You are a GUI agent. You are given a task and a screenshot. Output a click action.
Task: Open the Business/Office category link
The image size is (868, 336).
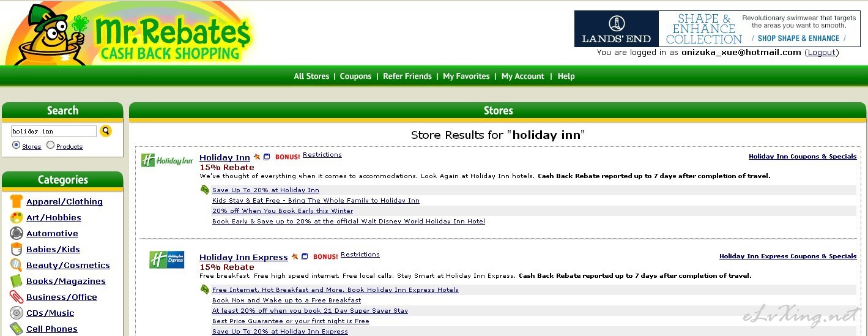62,297
